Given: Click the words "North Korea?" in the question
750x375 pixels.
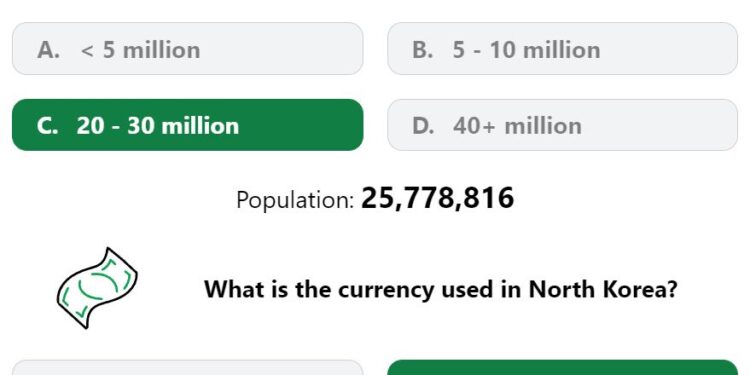Looking at the screenshot, I should pos(603,288).
